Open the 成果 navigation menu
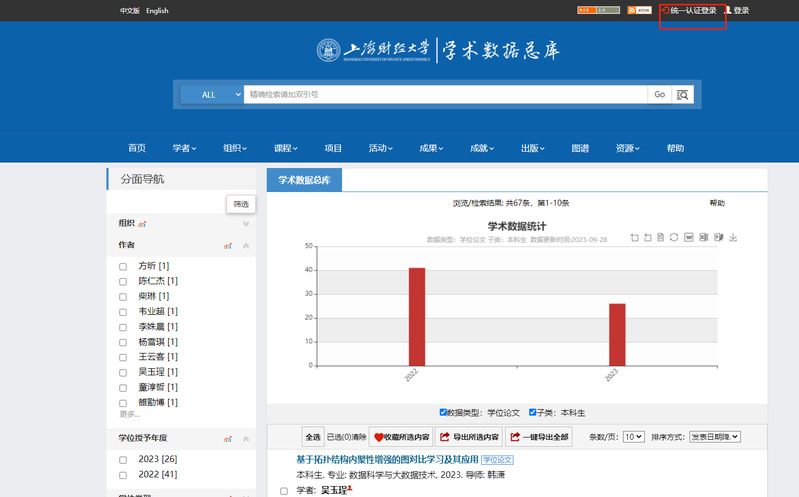Viewport: 799px width, 497px height. click(x=433, y=148)
